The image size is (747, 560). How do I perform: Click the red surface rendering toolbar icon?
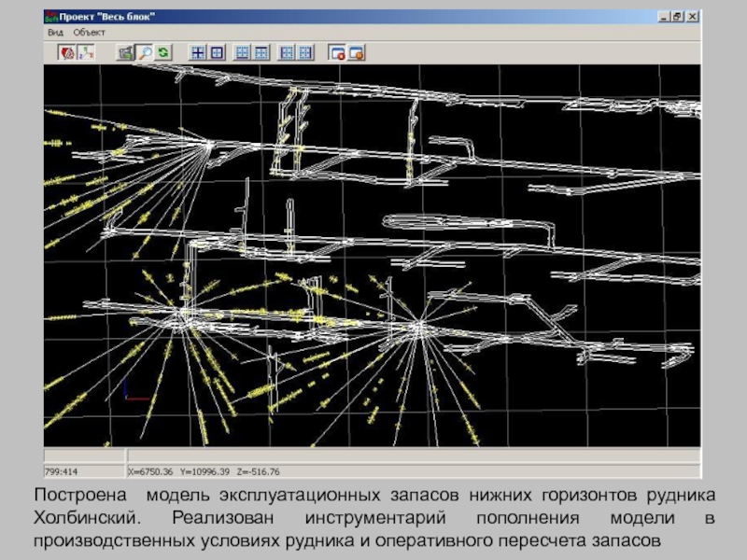click(x=68, y=53)
